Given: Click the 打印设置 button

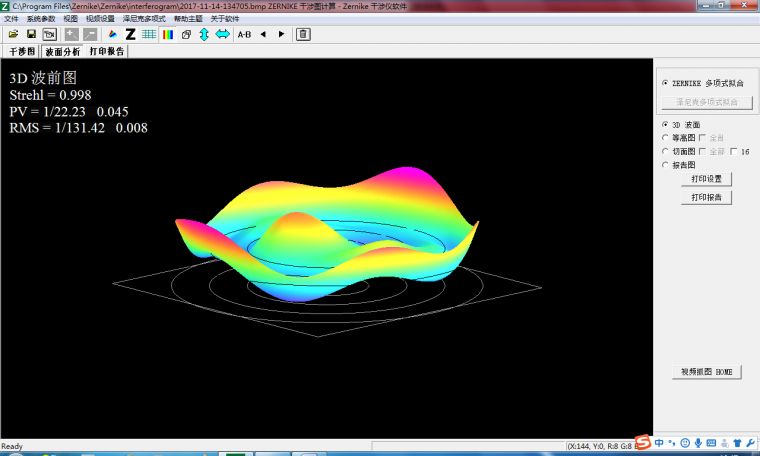Looking at the screenshot, I should point(706,179).
